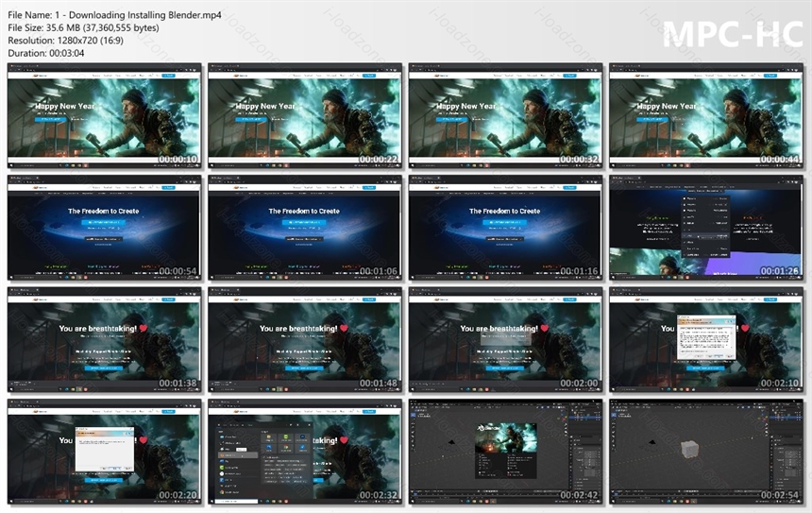
Task: Open the 00:02:42 frame with Blender splash
Action: [x=505, y=452]
